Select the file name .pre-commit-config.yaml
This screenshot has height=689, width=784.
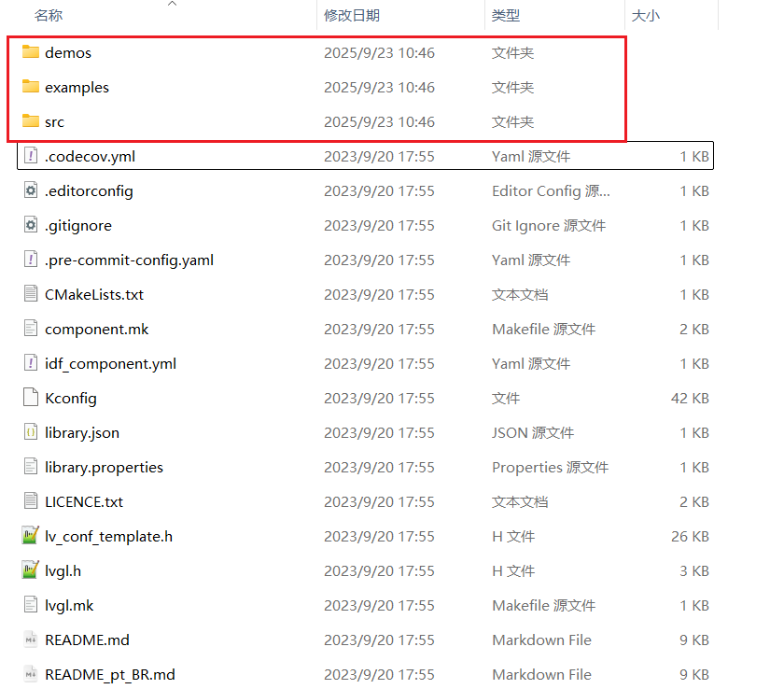point(130,260)
